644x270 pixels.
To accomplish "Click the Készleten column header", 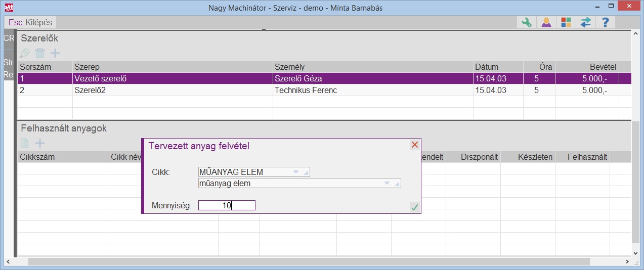I will click(x=528, y=157).
